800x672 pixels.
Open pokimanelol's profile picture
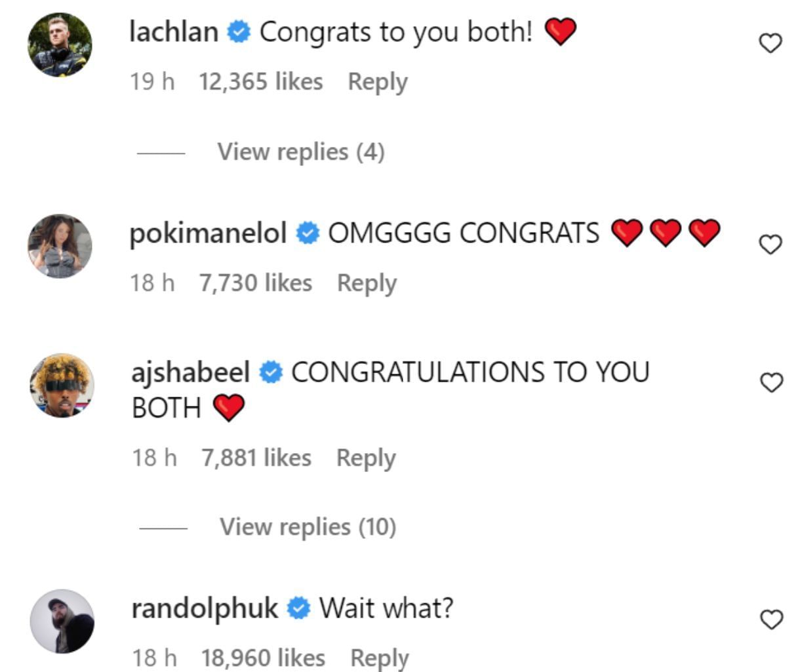tap(60, 248)
